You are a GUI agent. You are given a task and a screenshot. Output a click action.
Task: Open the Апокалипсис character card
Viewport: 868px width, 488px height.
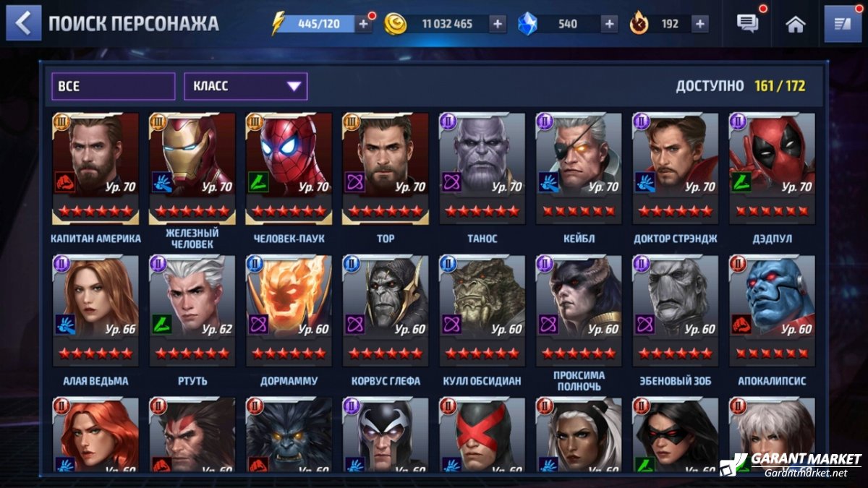pos(773,311)
